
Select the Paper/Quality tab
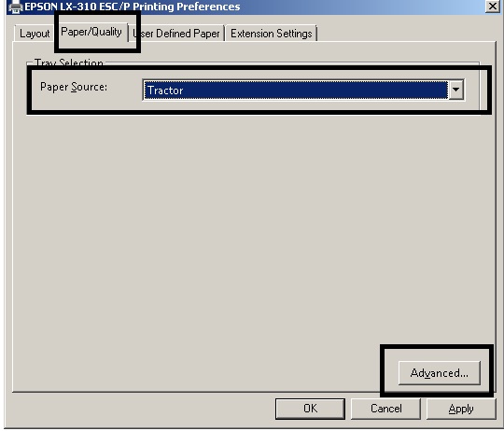click(91, 32)
